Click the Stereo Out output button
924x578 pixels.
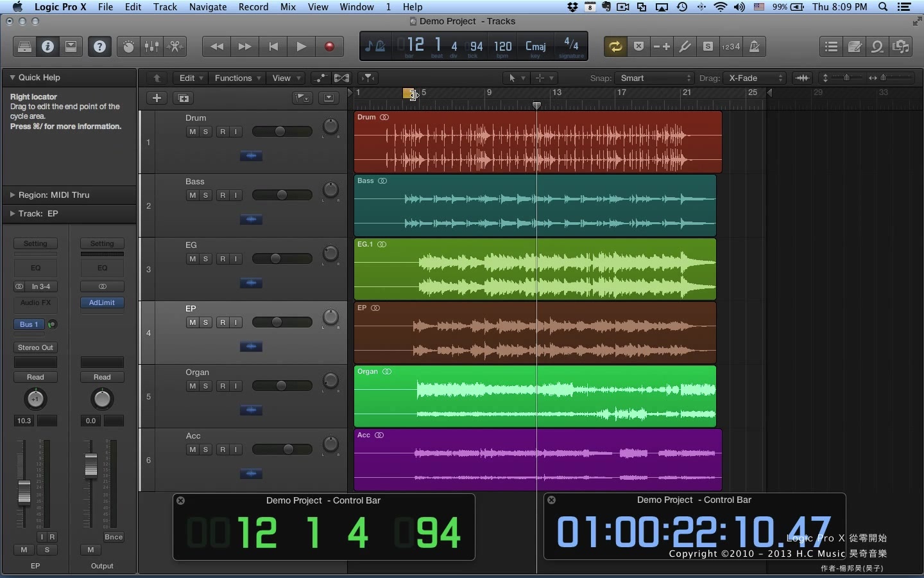click(x=35, y=347)
